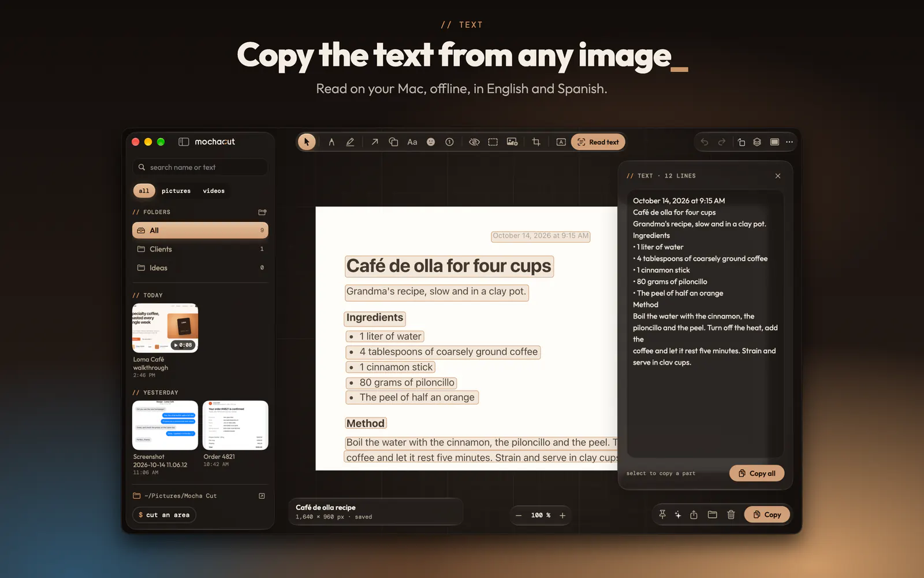Show the all filter tab
Screen dimensions: 924x578
(x=144, y=191)
